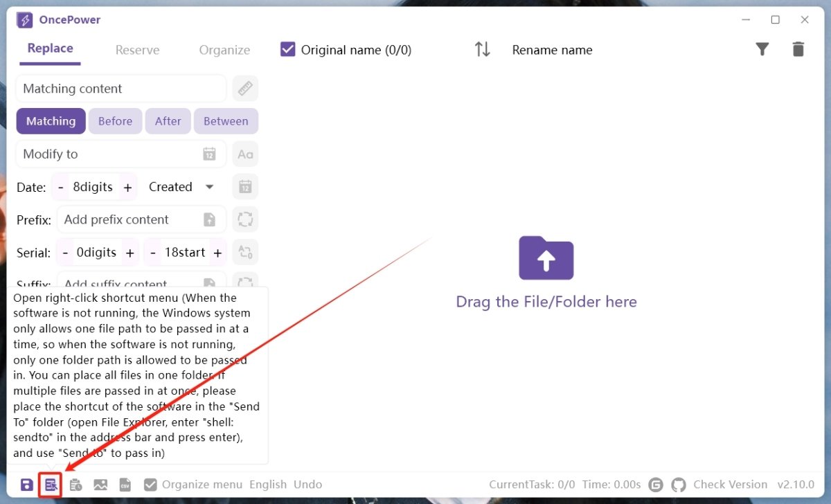The height and width of the screenshot is (504, 831).
Task: Click the CSV file icon
Action: click(125, 485)
